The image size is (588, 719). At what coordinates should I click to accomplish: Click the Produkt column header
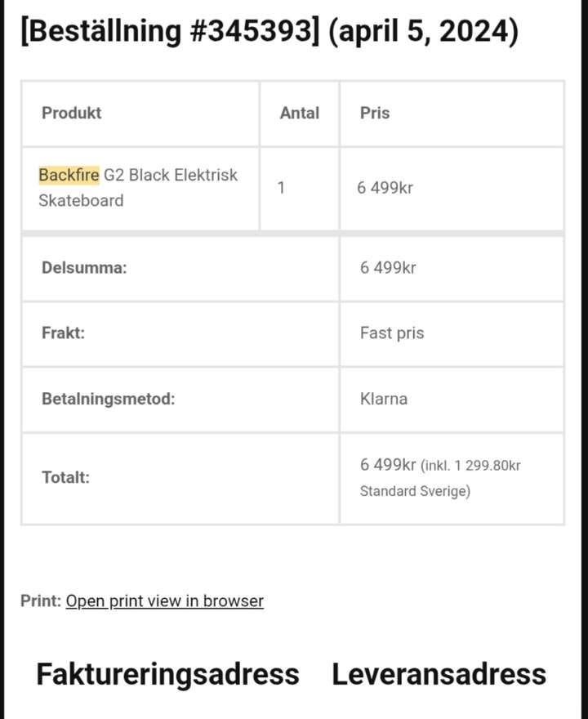[x=72, y=113]
